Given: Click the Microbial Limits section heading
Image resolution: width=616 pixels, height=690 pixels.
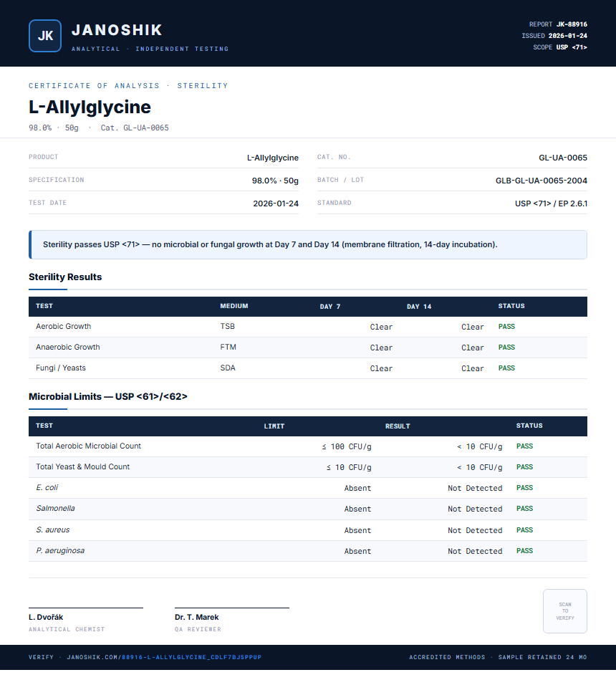Looking at the screenshot, I should [x=107, y=396].
